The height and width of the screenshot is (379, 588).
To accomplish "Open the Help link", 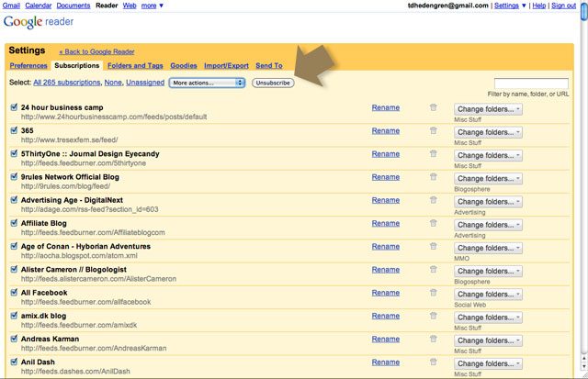I will (x=539, y=6).
